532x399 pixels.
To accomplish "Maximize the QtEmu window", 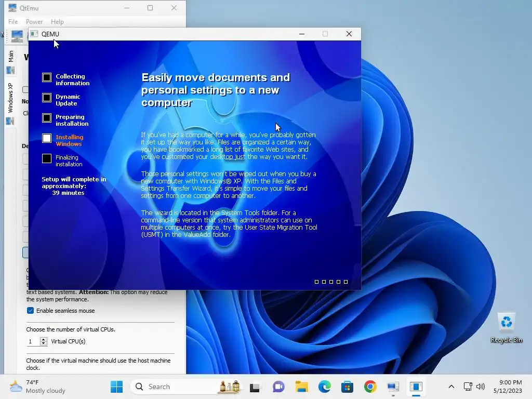I will [x=150, y=8].
